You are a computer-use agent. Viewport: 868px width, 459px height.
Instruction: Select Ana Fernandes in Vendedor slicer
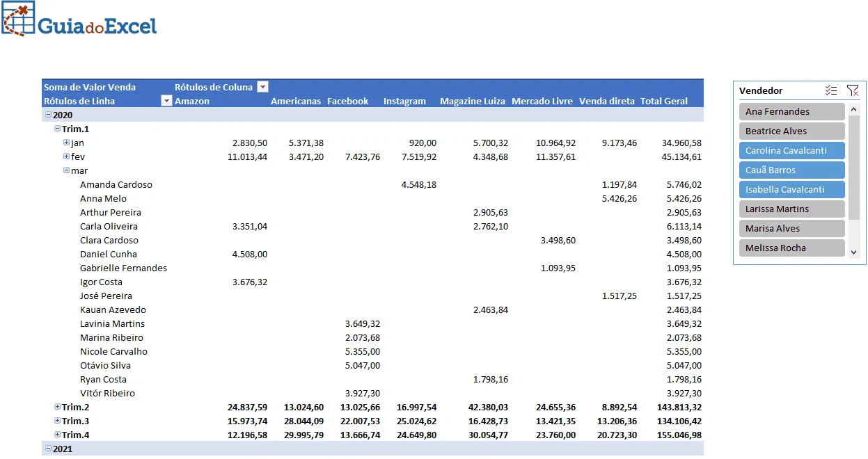tap(792, 111)
